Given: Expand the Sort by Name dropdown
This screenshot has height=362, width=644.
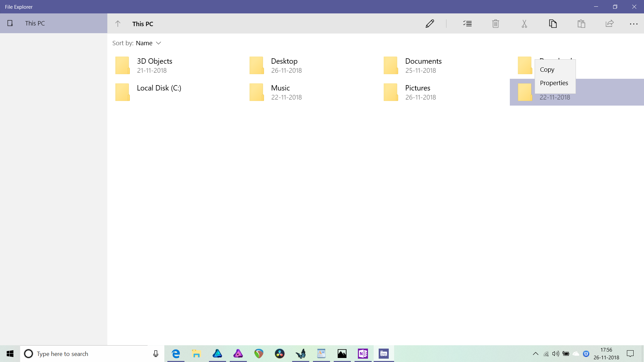Looking at the screenshot, I should 148,43.
